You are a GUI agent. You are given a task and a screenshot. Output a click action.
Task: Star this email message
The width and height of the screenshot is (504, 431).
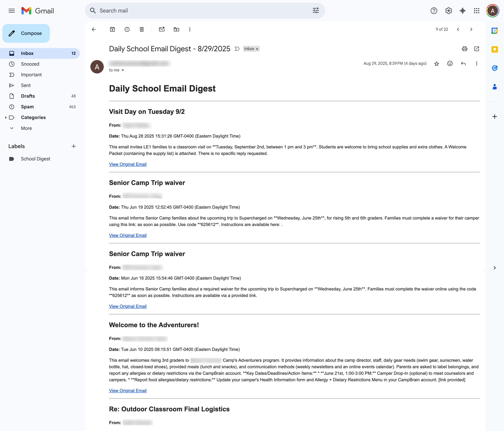(x=437, y=64)
